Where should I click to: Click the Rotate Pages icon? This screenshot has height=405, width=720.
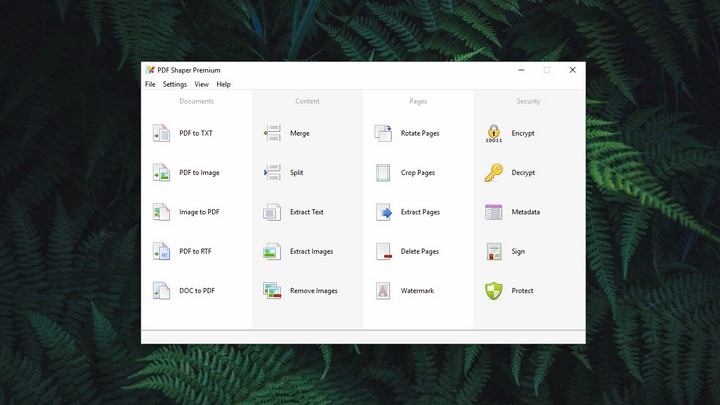point(383,133)
